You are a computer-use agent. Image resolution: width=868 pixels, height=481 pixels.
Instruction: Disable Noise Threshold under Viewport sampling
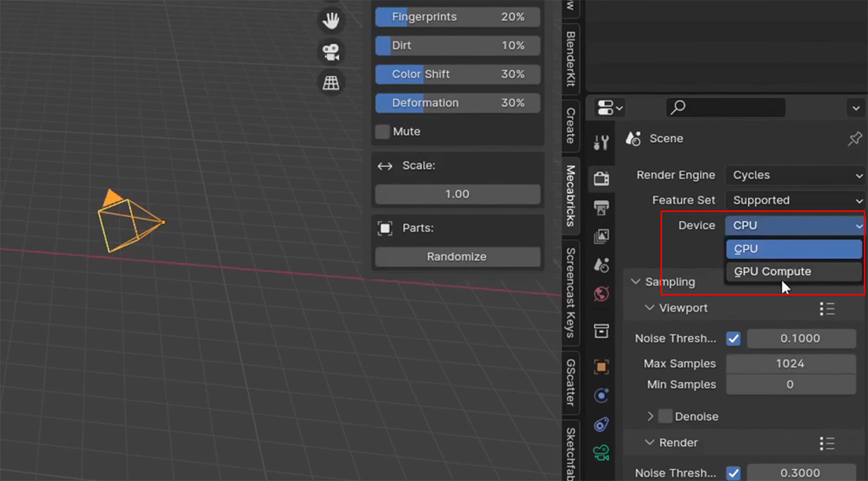pos(733,338)
